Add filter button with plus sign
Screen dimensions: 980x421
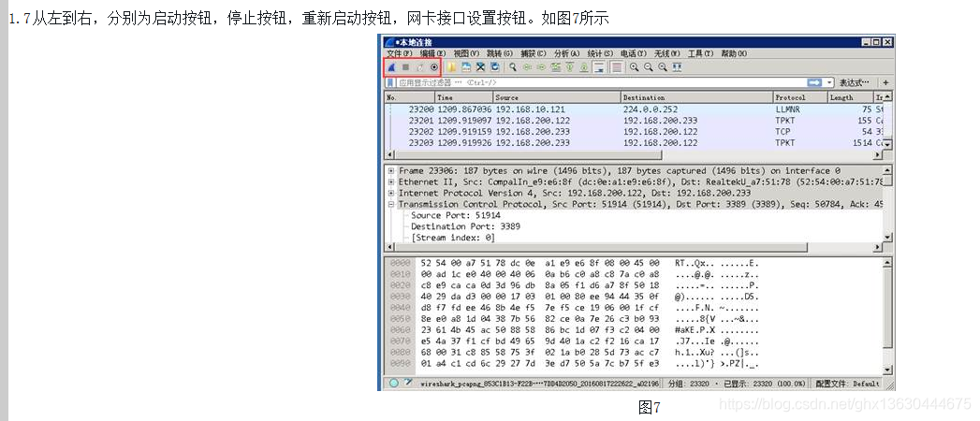click(x=885, y=82)
